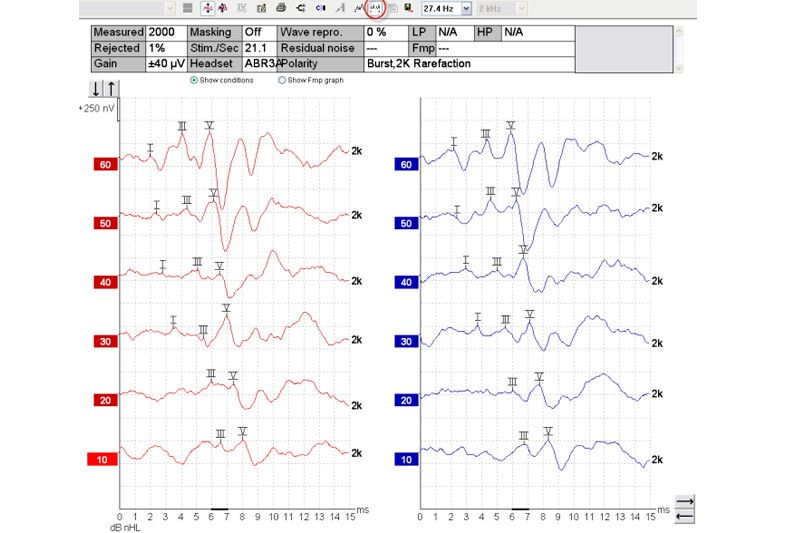
Task: Select the blue 40 dB intensity handle
Action: click(x=406, y=283)
